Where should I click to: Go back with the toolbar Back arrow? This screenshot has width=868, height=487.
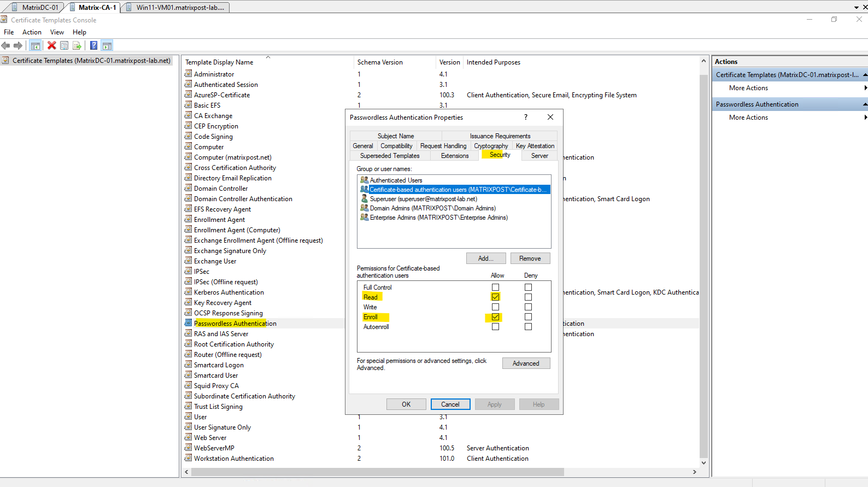click(x=6, y=45)
